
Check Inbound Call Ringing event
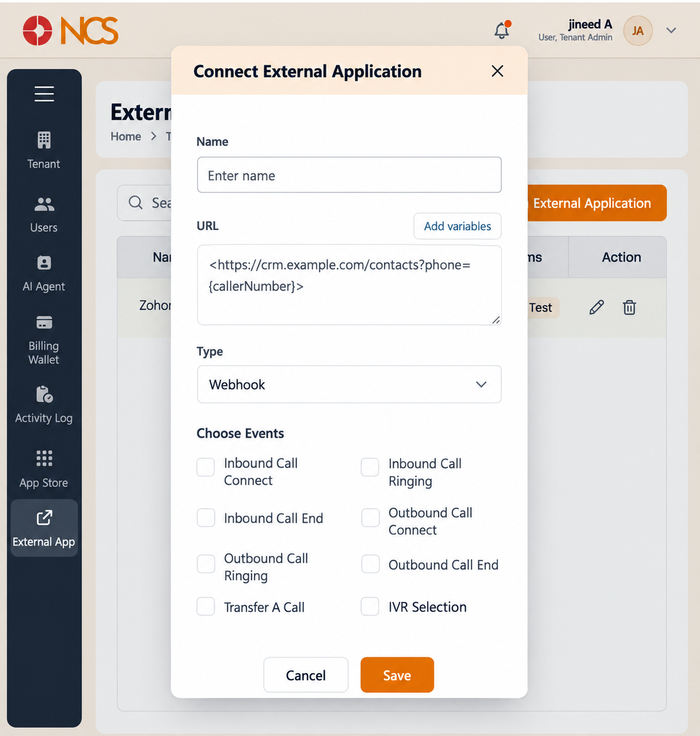[370, 467]
